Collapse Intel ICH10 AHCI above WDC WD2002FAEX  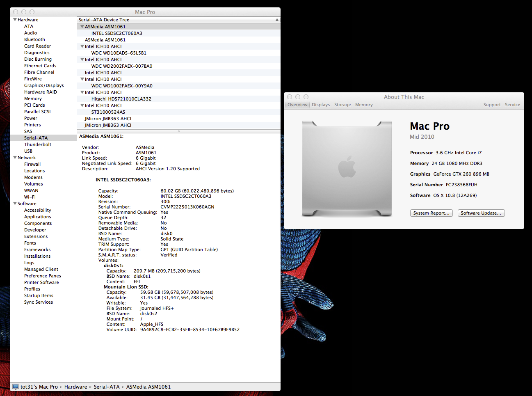pyautogui.click(x=82, y=60)
